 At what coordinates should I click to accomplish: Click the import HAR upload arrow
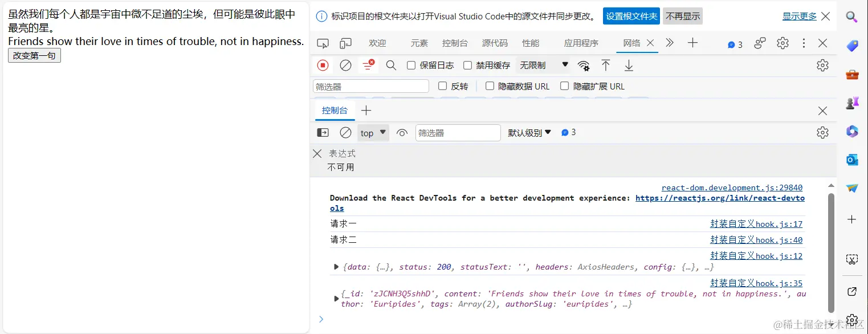606,66
